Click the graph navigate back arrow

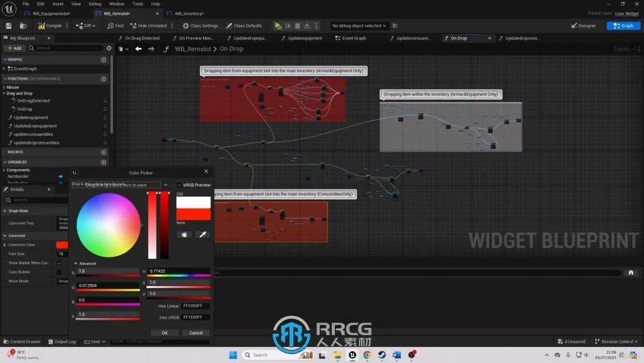138,49
